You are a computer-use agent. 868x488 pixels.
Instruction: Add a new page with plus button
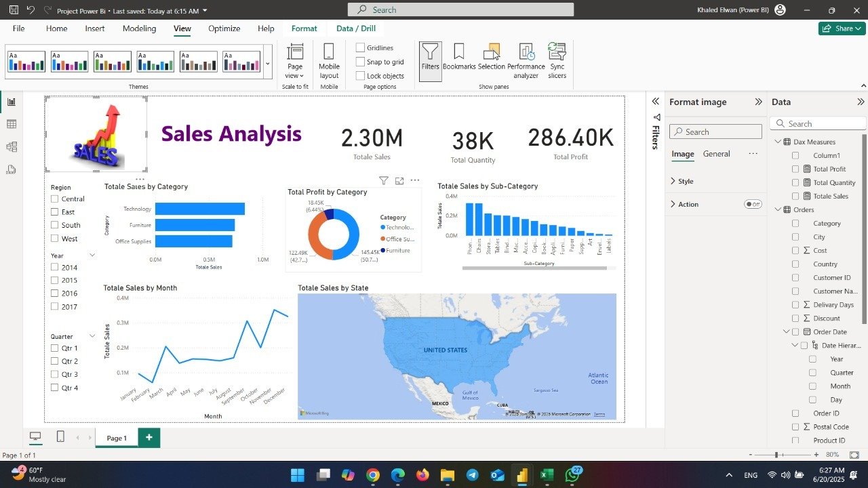(149, 438)
